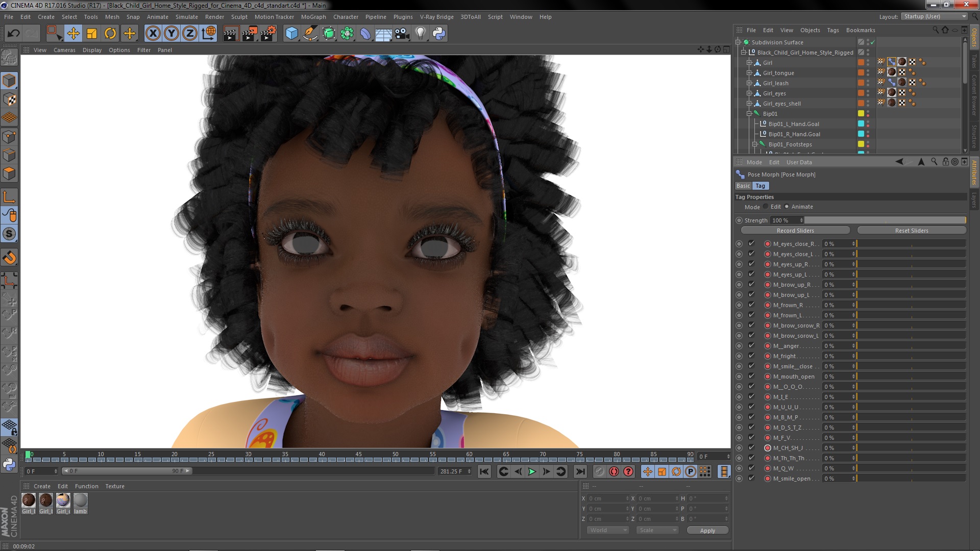Play the animation forwards

point(532,471)
